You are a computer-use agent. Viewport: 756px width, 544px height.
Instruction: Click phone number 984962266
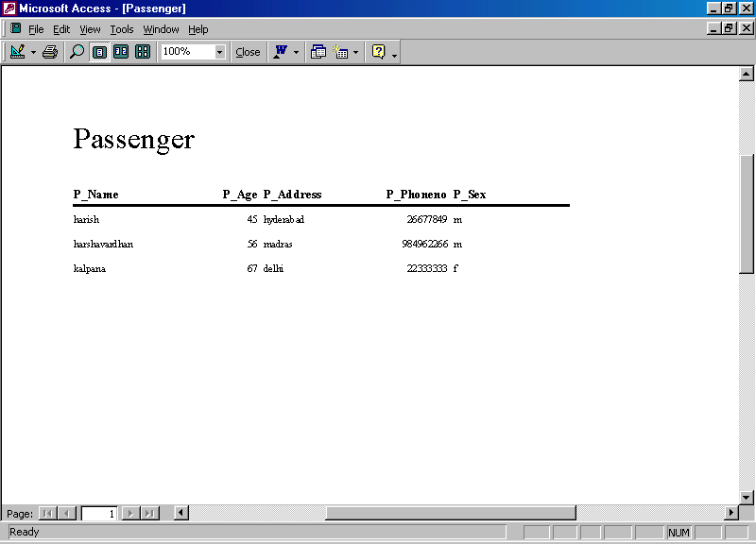(424, 244)
